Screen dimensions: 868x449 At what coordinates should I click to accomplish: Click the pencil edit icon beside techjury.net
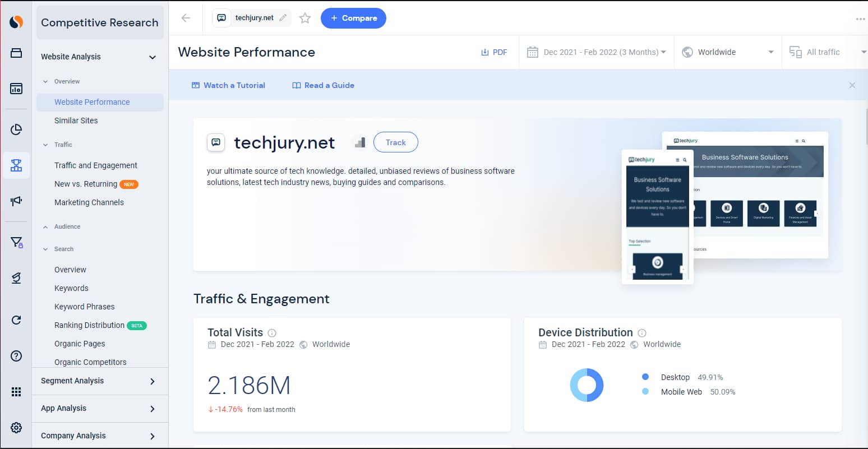pos(283,18)
